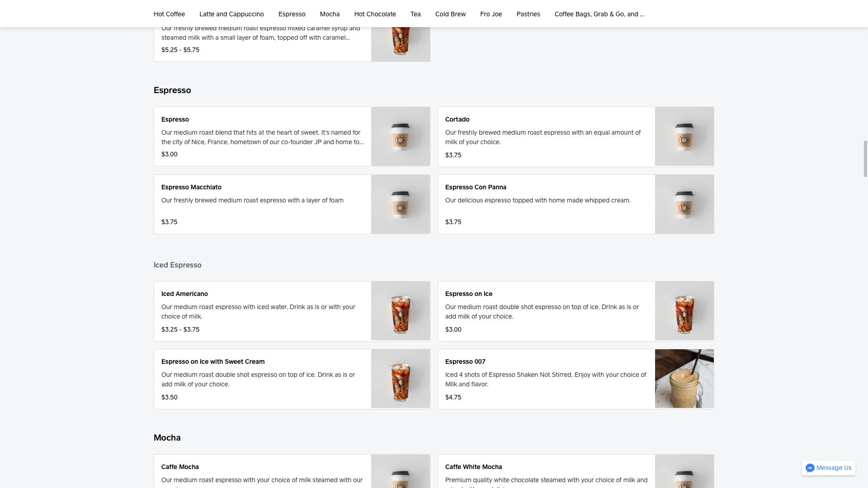The height and width of the screenshot is (488, 868).
Task: Open the Caffe Mocha item
Action: (x=180, y=467)
